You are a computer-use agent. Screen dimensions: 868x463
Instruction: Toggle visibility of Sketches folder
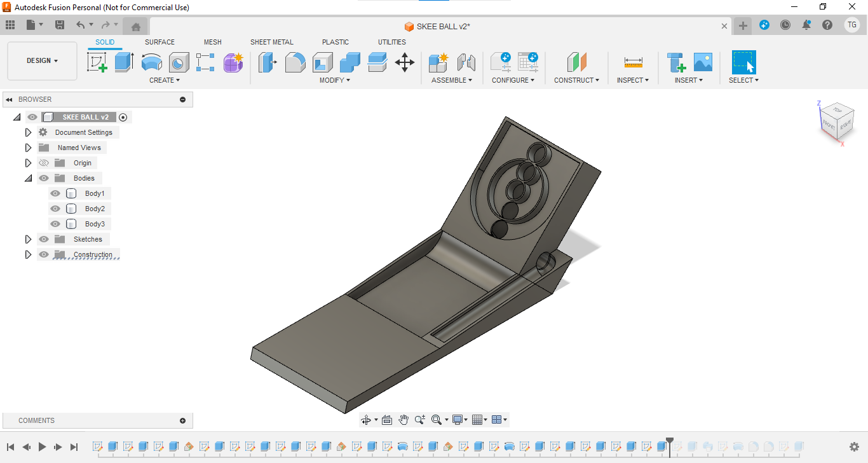click(44, 239)
